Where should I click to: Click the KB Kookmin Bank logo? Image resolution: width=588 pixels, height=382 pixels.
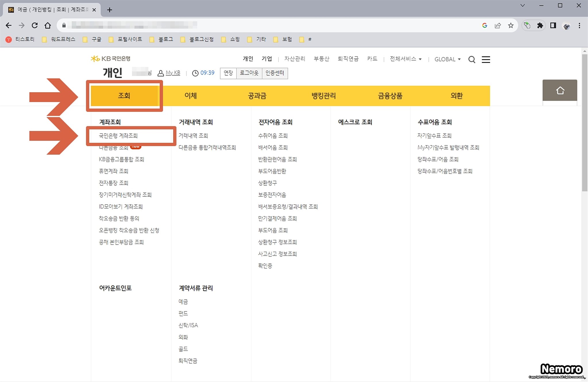pos(111,59)
